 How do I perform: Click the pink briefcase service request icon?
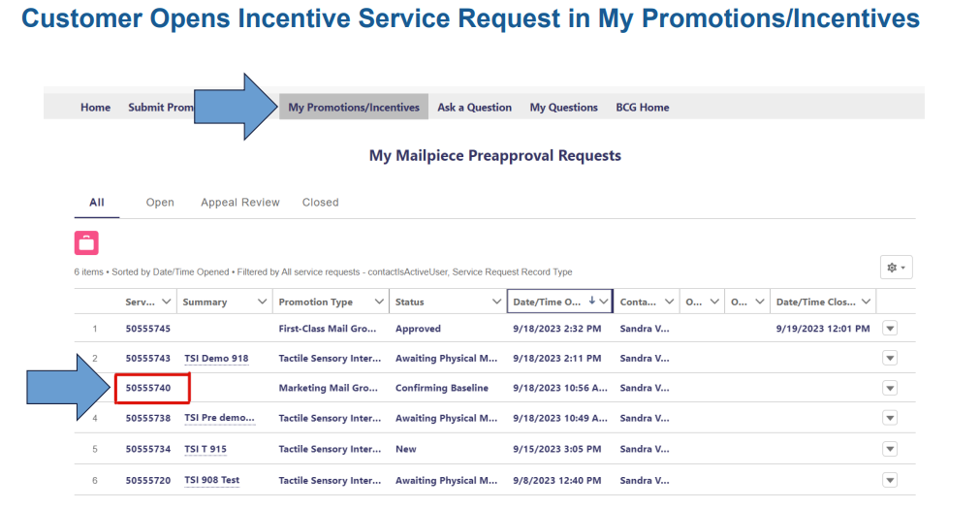[86, 243]
